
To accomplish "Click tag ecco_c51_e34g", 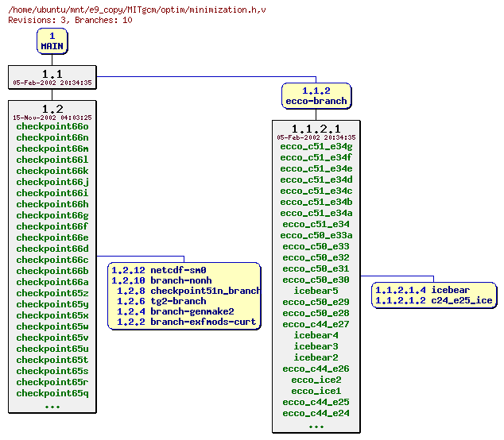I will (x=316, y=146).
